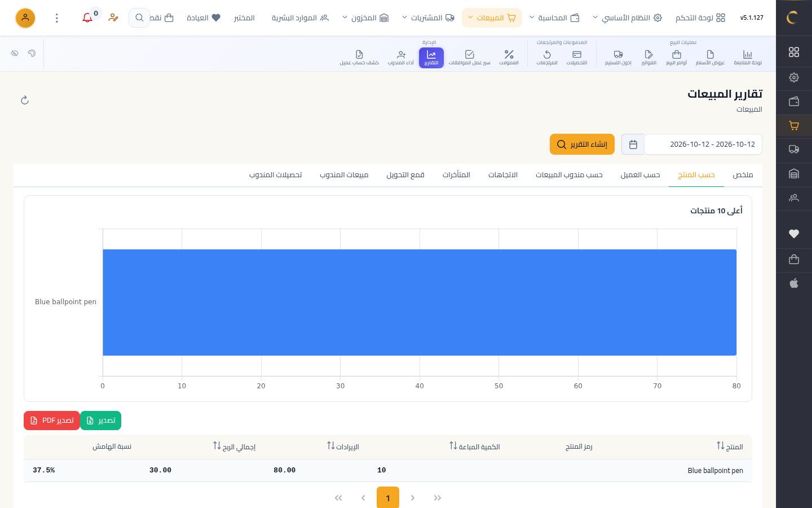This screenshot has height=508, width=812.
Task: Click the sidebar settings gear icon
Action: (794, 77)
